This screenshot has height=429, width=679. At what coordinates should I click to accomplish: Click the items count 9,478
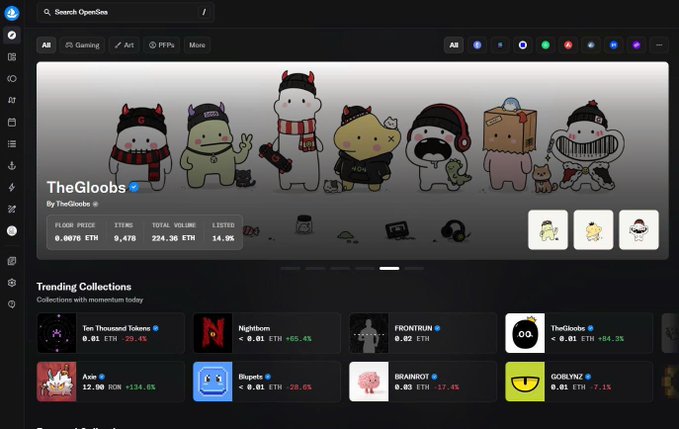click(x=125, y=238)
